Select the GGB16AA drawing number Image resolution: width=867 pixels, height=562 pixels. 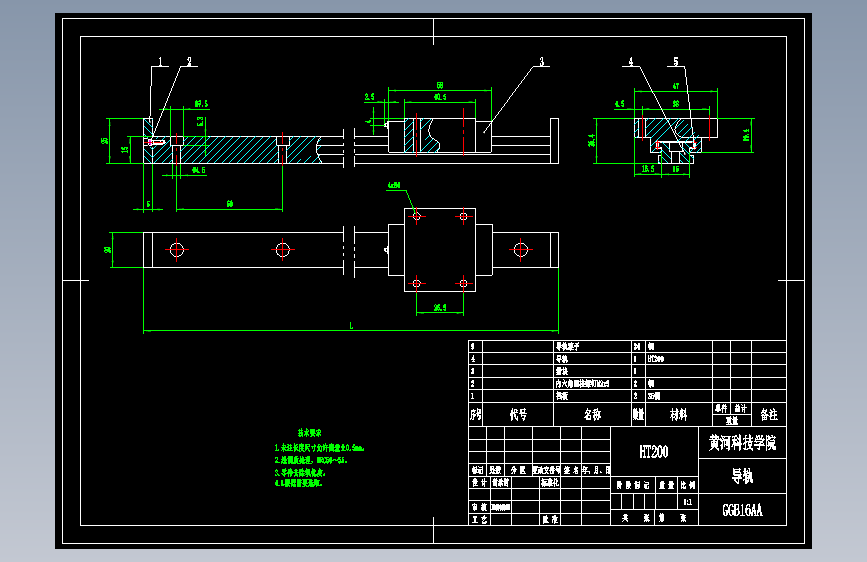coord(742,510)
